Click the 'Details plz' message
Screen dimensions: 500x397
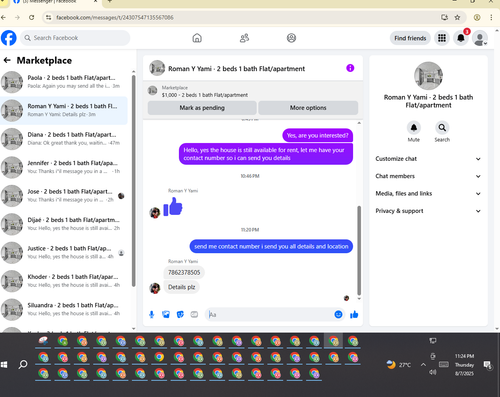point(181,287)
